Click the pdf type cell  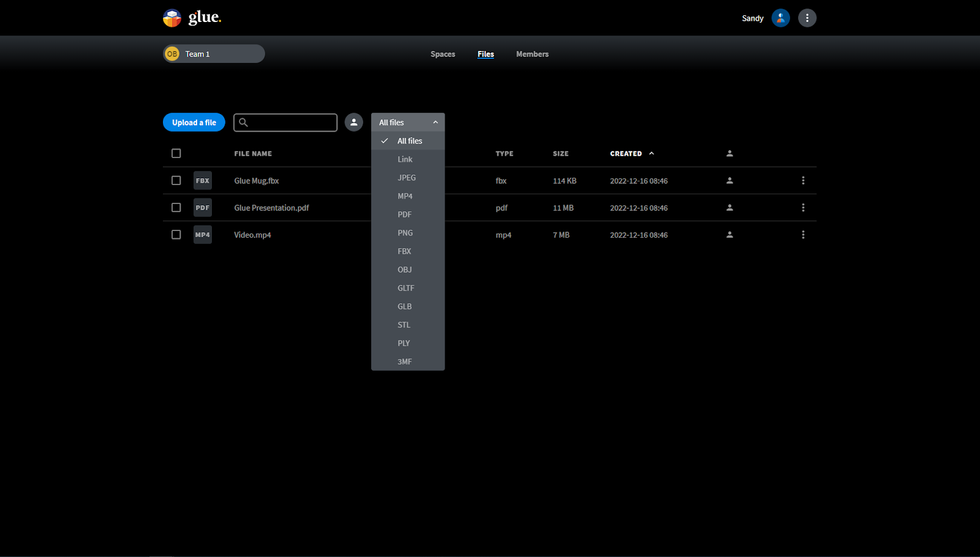[x=502, y=208]
